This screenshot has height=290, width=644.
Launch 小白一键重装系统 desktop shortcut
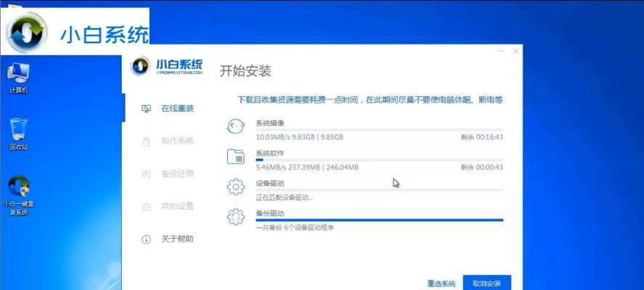coord(18,196)
